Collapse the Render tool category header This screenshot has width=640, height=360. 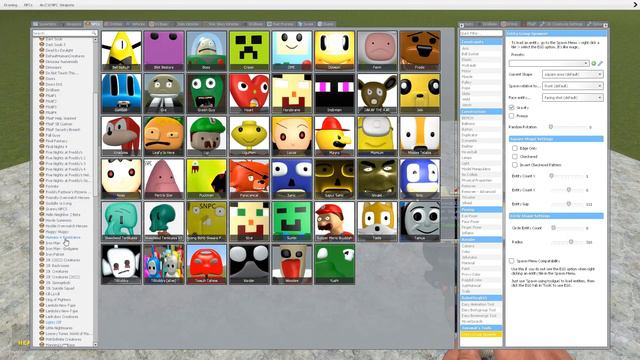[x=481, y=240]
